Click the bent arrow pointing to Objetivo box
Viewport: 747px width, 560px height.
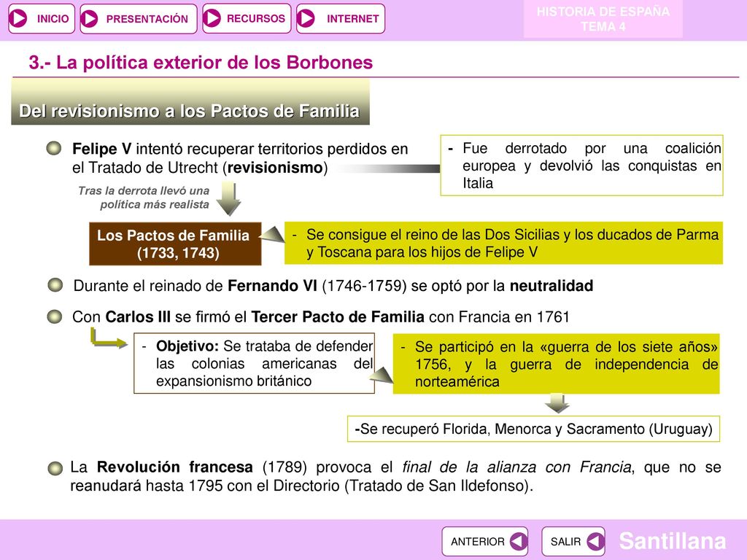[x=109, y=339]
